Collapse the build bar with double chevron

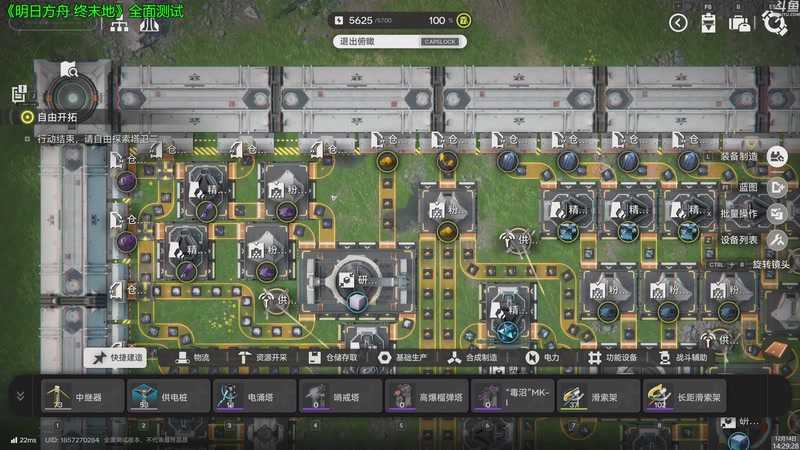(x=20, y=396)
